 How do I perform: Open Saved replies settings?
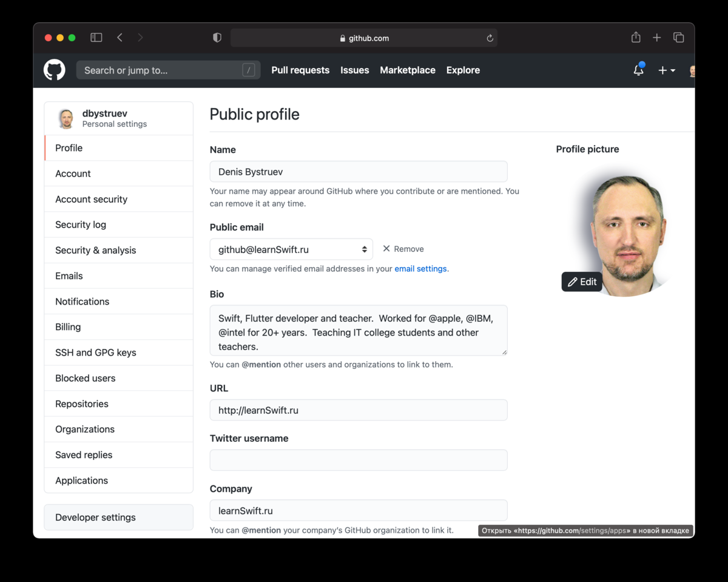click(119, 455)
